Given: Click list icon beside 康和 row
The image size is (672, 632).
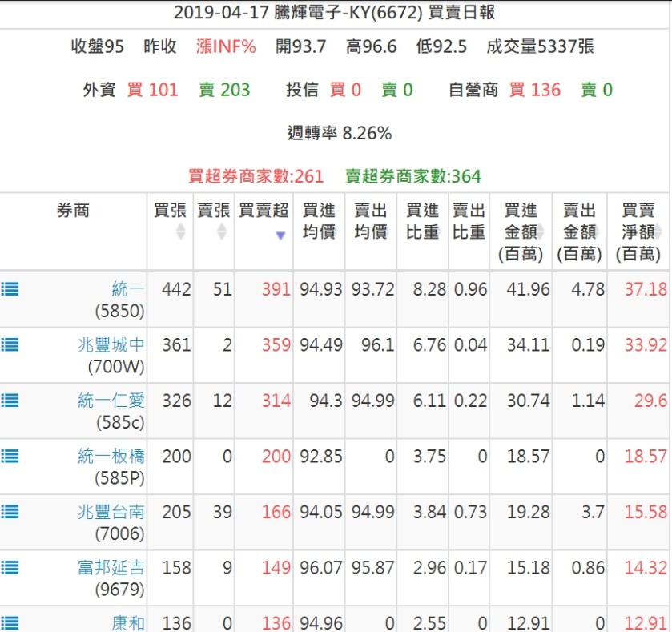Looking at the screenshot, I should 10,622.
